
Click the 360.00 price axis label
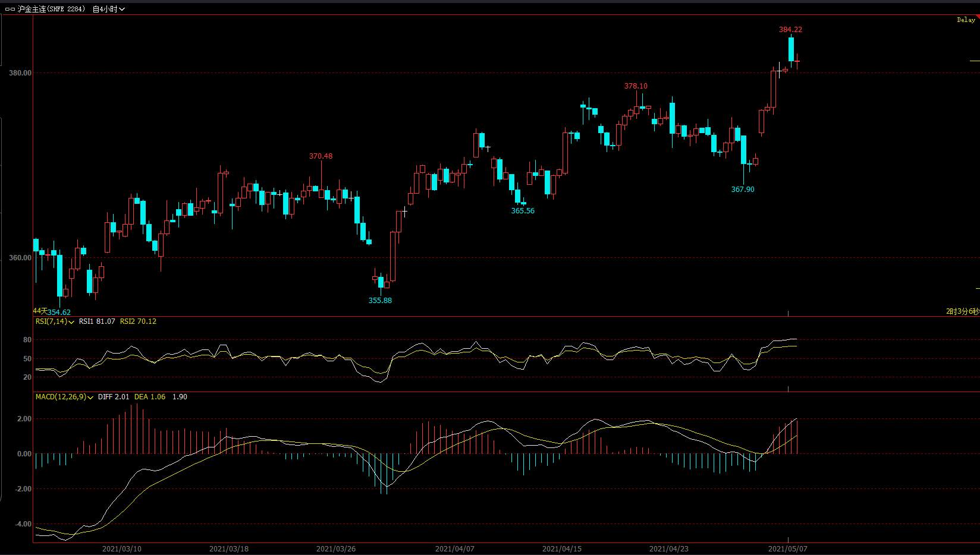(x=20, y=258)
